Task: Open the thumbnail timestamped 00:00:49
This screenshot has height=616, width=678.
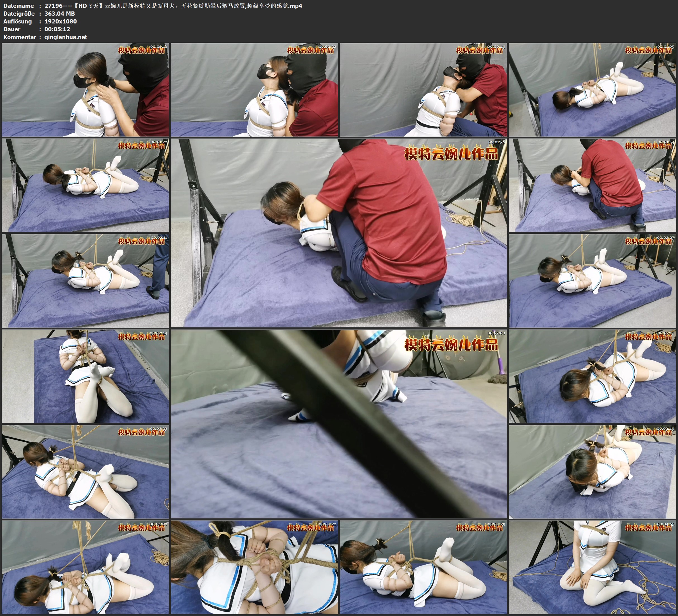Action: pyautogui.click(x=424, y=90)
